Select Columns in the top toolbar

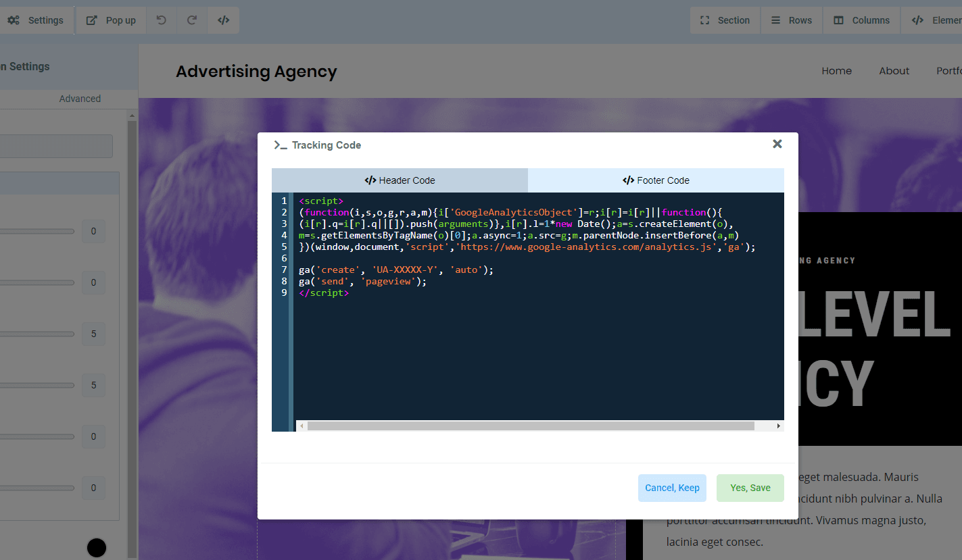(861, 20)
